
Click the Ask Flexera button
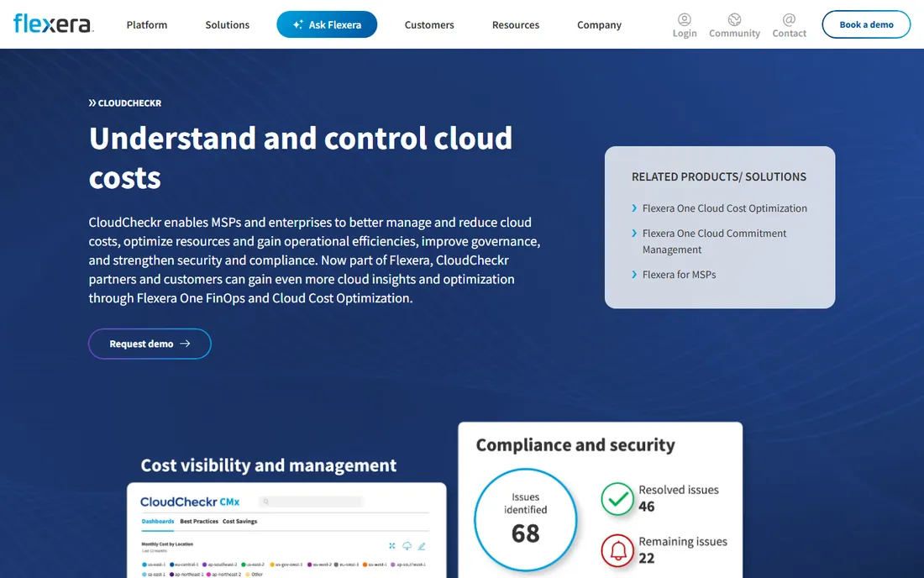coord(327,24)
